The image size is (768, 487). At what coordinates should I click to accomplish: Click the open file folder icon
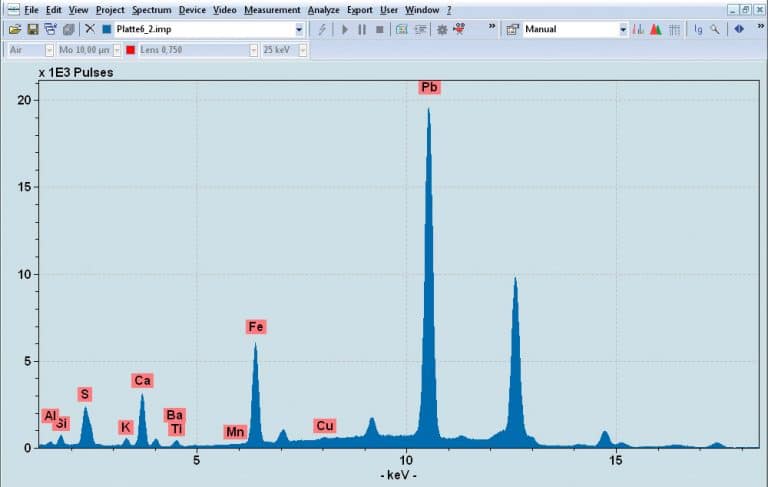(x=15, y=30)
